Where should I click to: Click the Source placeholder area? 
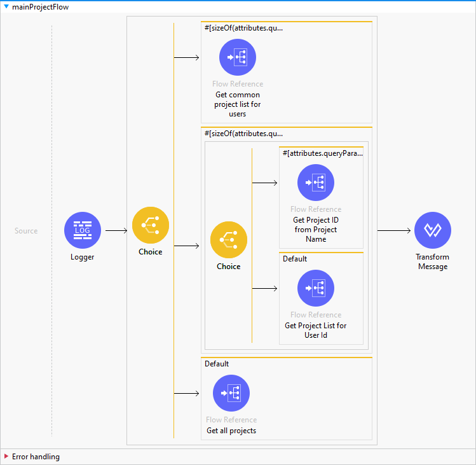pyautogui.click(x=26, y=231)
